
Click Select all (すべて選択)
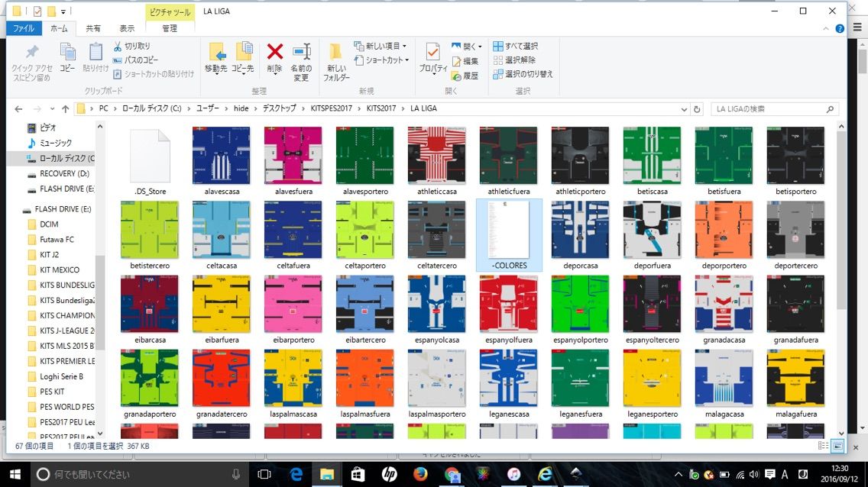515,46
